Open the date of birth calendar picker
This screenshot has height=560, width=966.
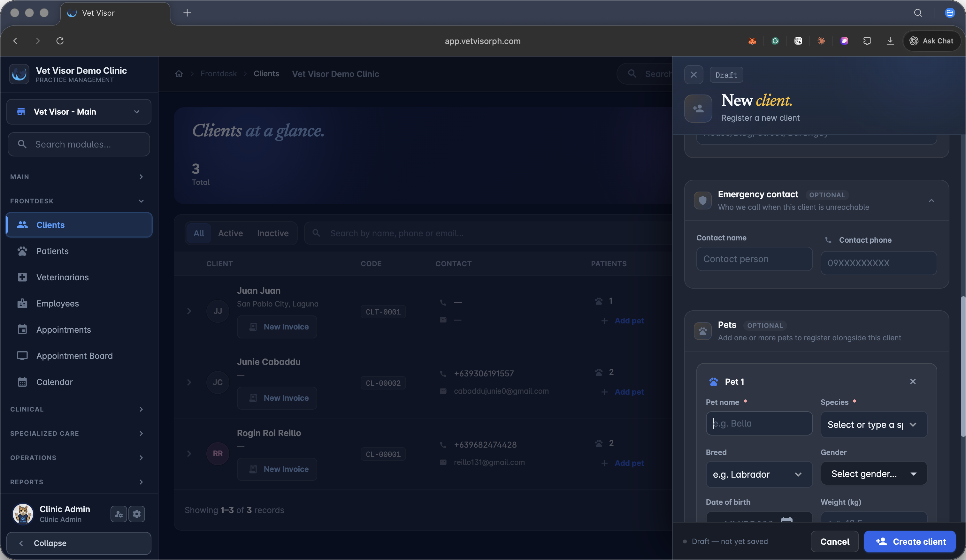tap(786, 520)
